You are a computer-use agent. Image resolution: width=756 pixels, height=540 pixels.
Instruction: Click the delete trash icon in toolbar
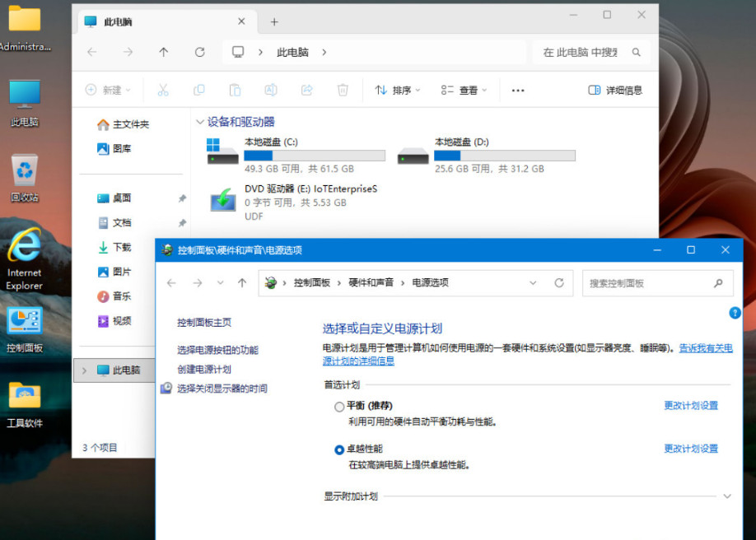pyautogui.click(x=343, y=90)
